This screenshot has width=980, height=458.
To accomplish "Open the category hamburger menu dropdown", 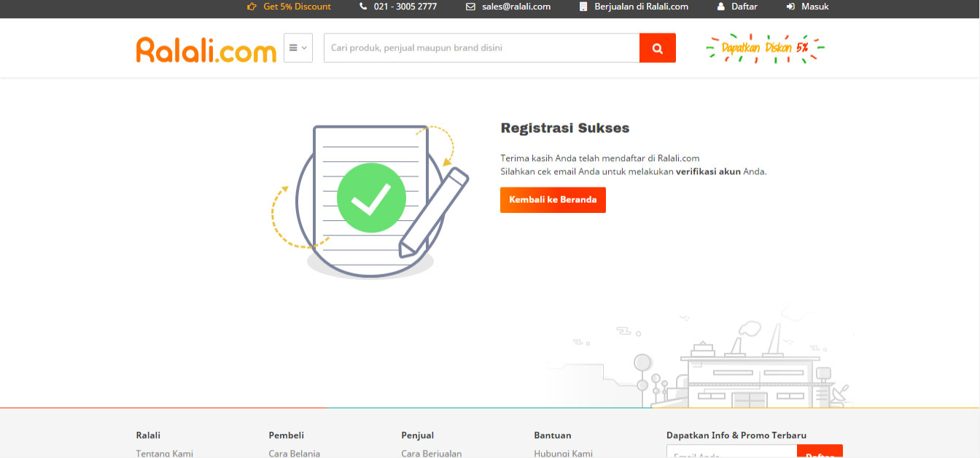I will tap(297, 48).
